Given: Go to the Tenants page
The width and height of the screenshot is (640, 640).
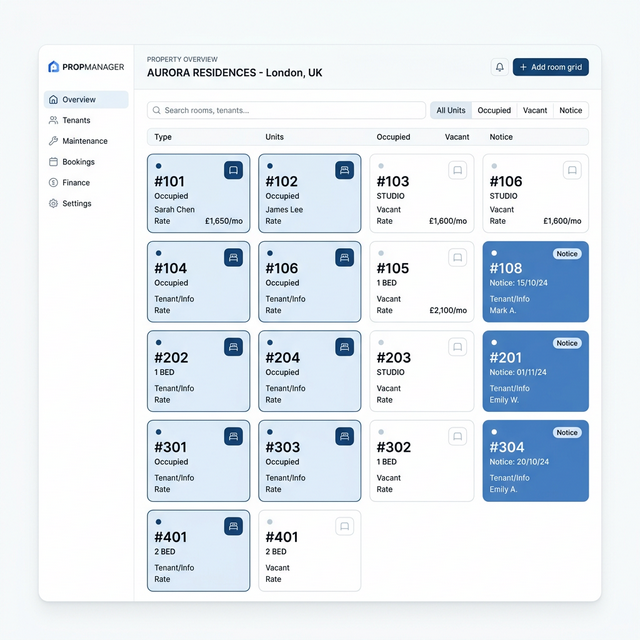Looking at the screenshot, I should (x=86, y=120).
